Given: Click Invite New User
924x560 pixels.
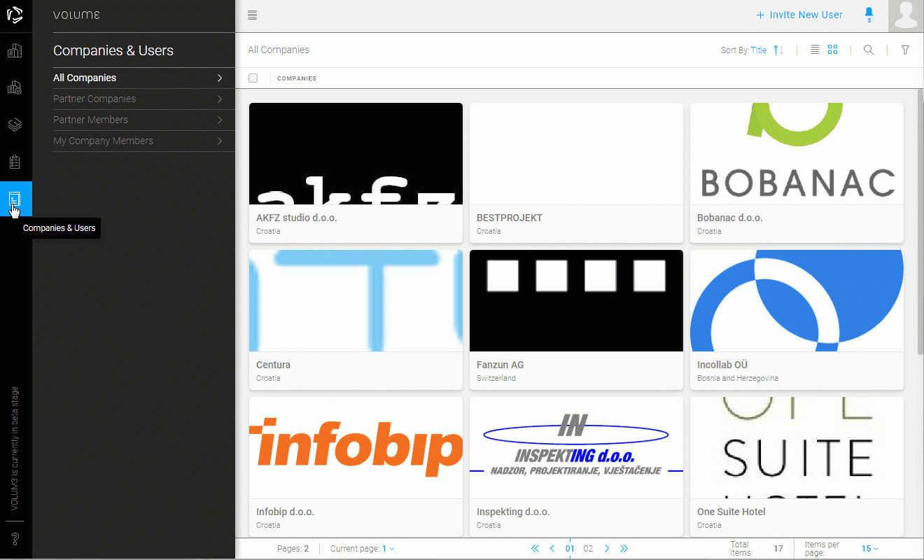Looking at the screenshot, I should click(799, 15).
